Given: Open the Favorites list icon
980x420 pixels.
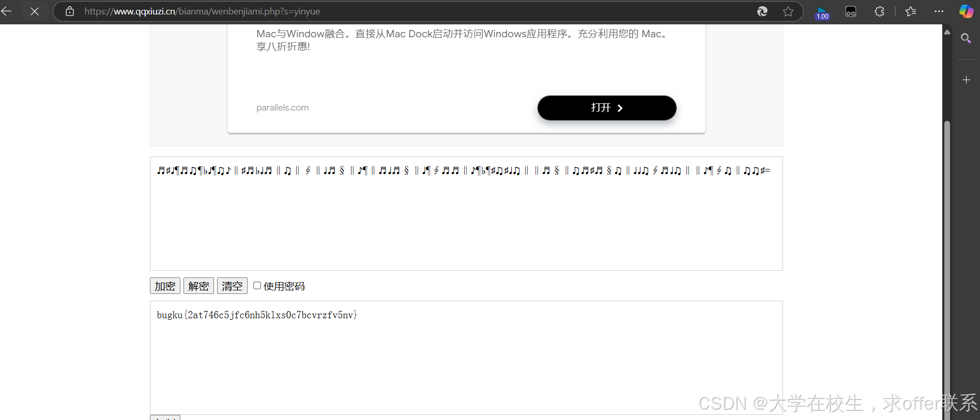Looking at the screenshot, I should tap(911, 11).
